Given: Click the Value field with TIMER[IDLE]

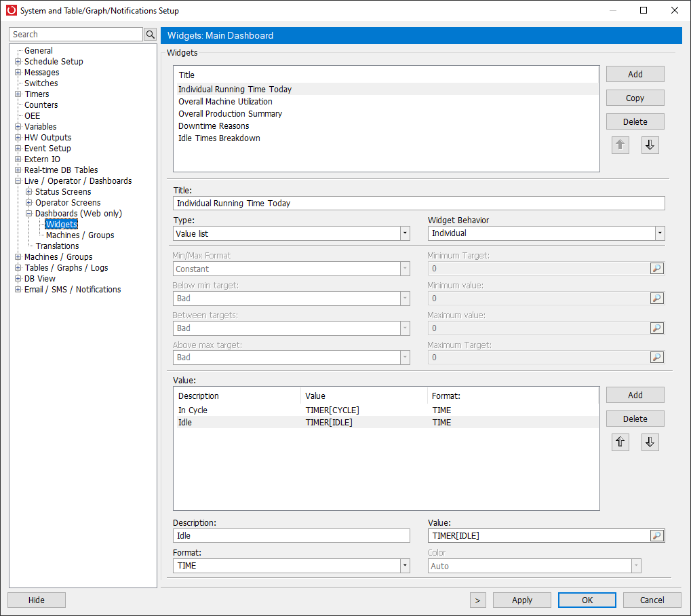Looking at the screenshot, I should coord(539,536).
